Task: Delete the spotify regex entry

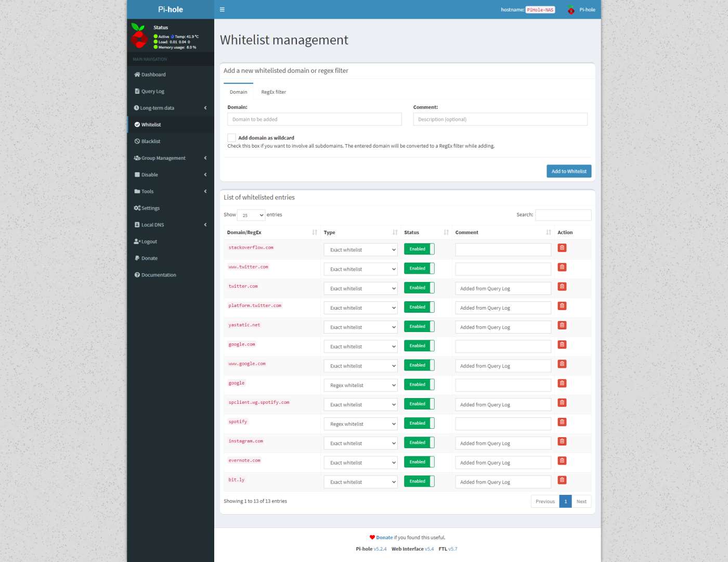Action: pyautogui.click(x=562, y=422)
